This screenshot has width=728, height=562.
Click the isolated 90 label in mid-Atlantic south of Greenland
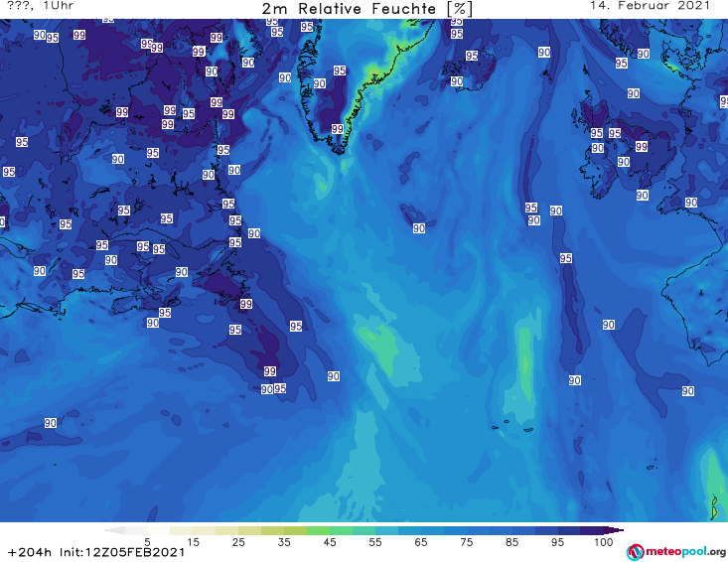pyautogui.click(x=419, y=228)
